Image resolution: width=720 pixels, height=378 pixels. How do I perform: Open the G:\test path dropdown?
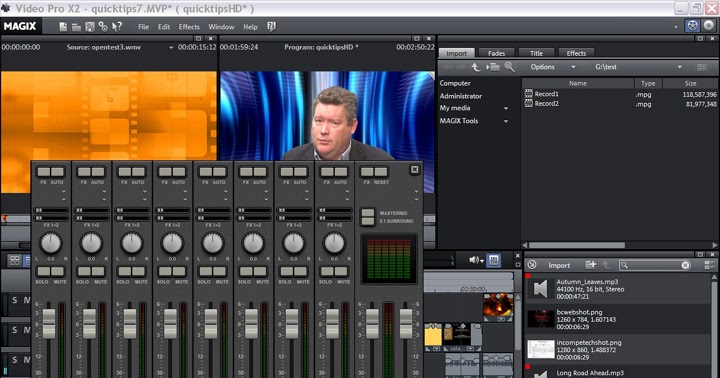[680, 67]
